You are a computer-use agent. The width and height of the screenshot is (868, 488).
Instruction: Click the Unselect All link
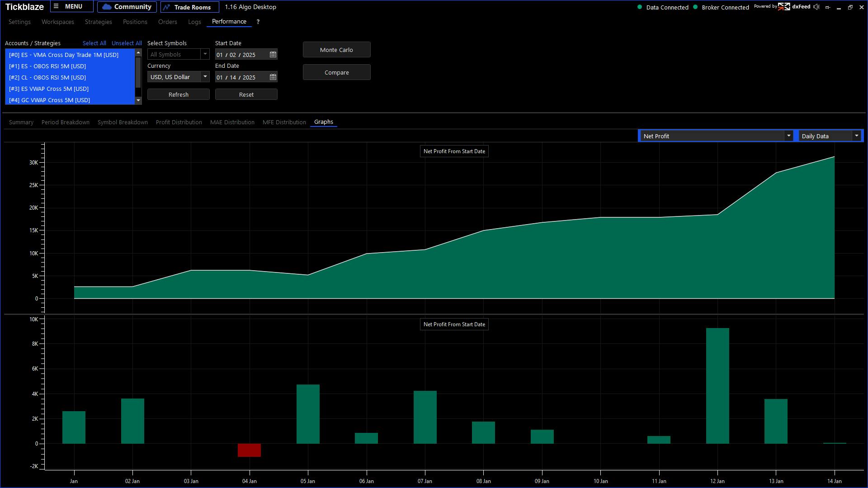127,43
